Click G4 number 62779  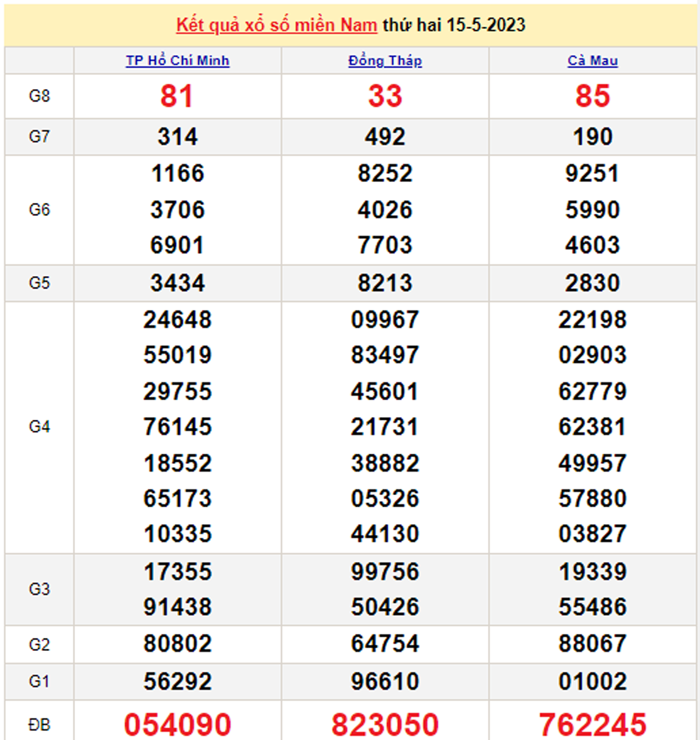(x=592, y=392)
